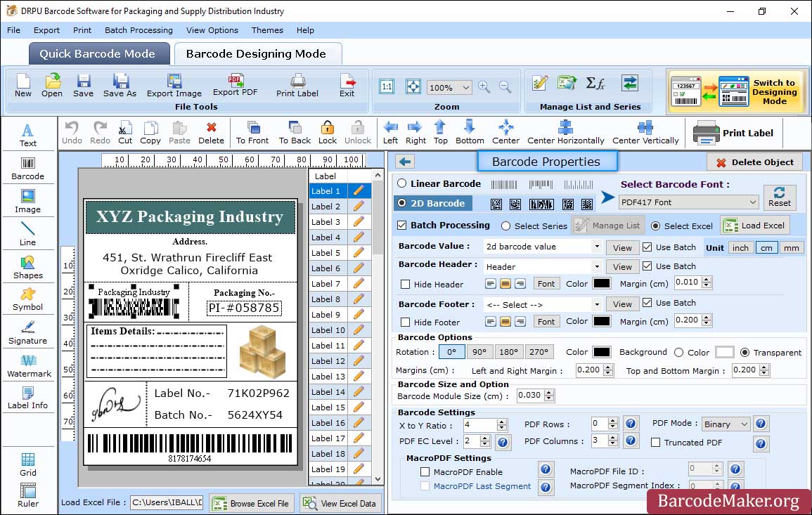Viewport: 812px width, 515px height.
Task: Open the Export menu
Action: pos(46,30)
